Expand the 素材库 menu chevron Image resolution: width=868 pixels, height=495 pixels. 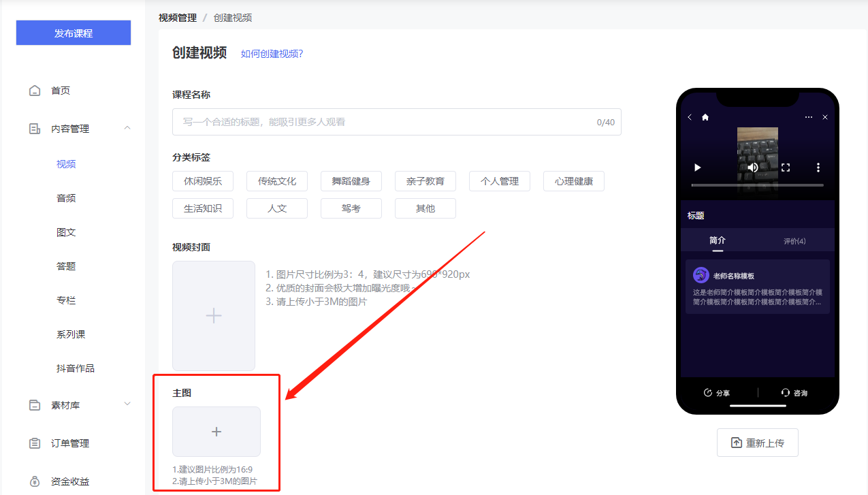pos(127,404)
